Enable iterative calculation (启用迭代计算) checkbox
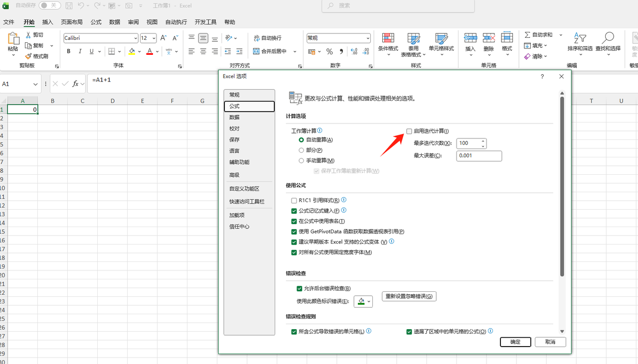638x364 pixels. click(409, 131)
